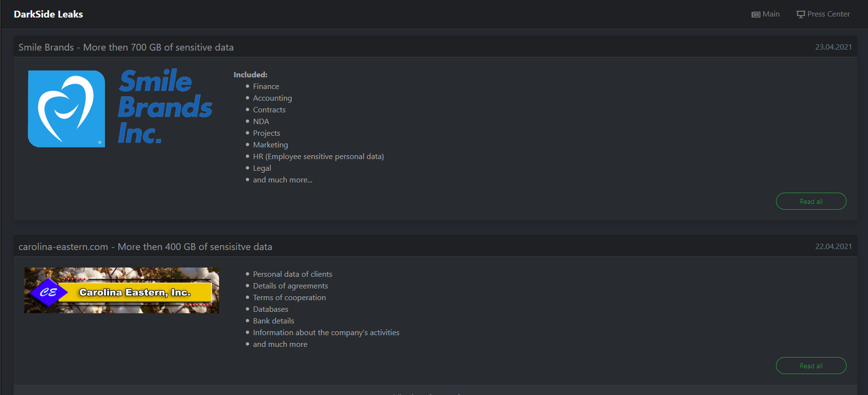Click Read all under carolina-eastern.com post

coord(811,366)
